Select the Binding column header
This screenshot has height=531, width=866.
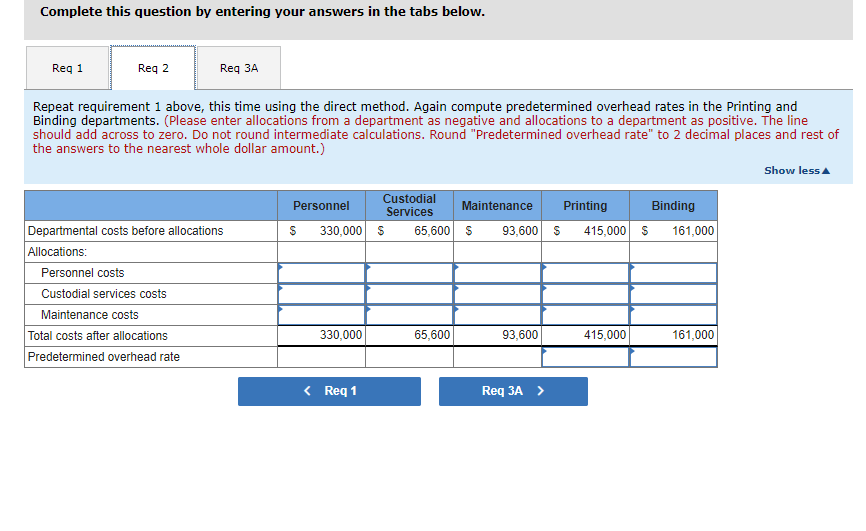point(673,206)
